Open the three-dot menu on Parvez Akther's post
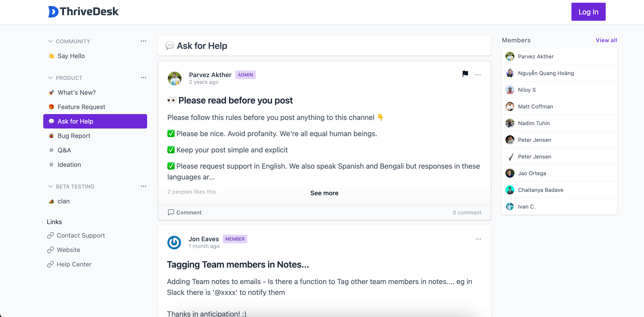 [x=478, y=75]
